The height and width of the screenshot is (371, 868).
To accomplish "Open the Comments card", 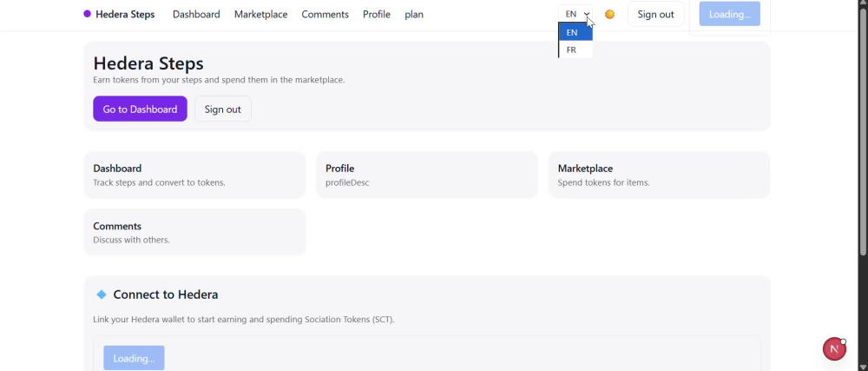I will point(194,232).
